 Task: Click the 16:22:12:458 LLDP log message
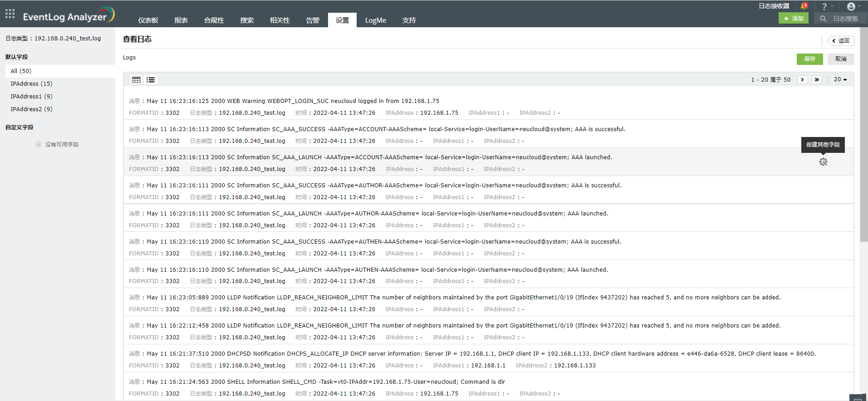(x=464, y=326)
